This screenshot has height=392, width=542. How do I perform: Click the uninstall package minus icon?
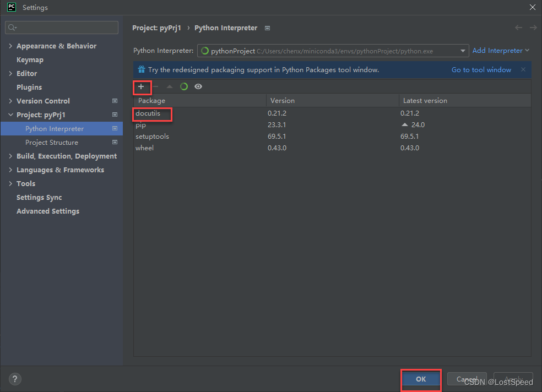156,86
